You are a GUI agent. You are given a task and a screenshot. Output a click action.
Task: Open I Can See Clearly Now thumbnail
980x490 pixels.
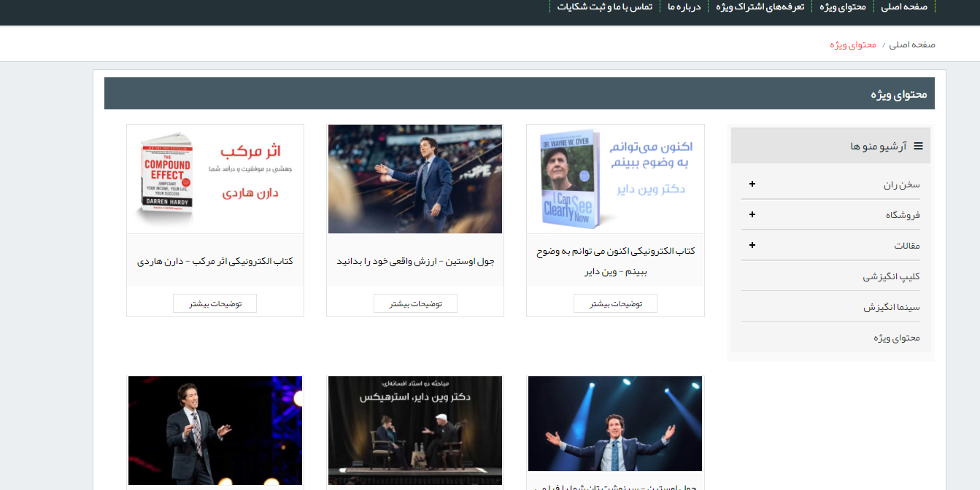(x=615, y=179)
